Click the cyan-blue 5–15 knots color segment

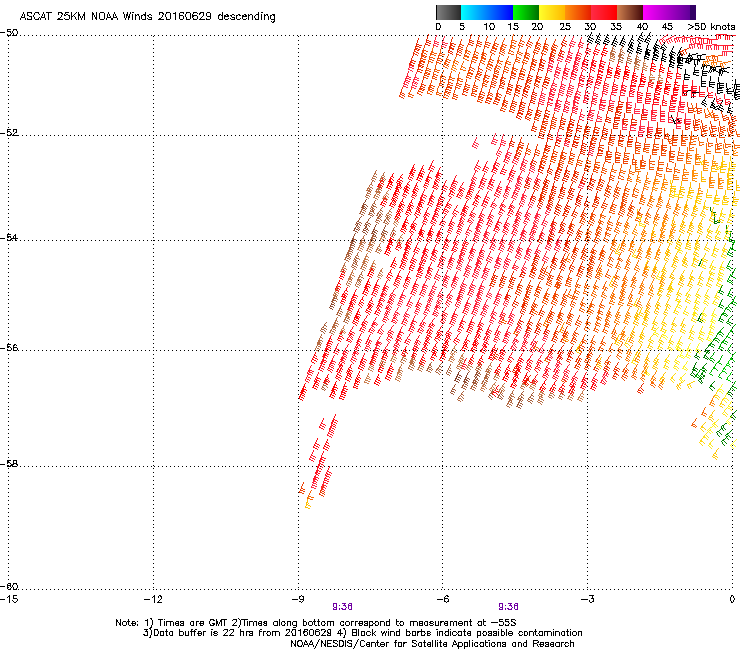pyautogui.click(x=487, y=12)
